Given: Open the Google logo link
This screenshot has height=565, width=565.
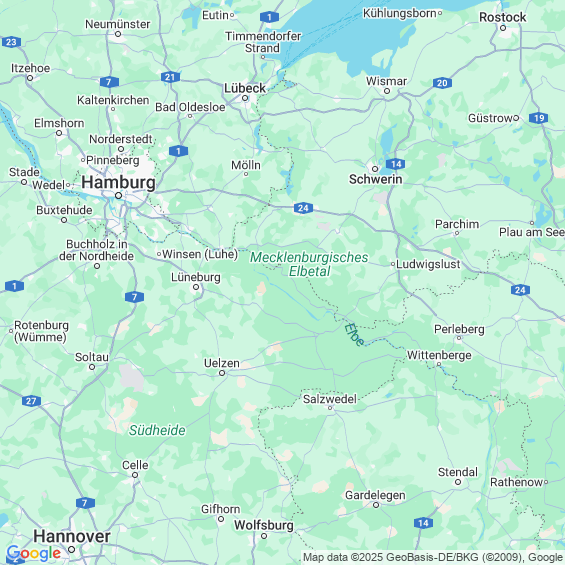Looking at the screenshot, I should (x=34, y=553).
